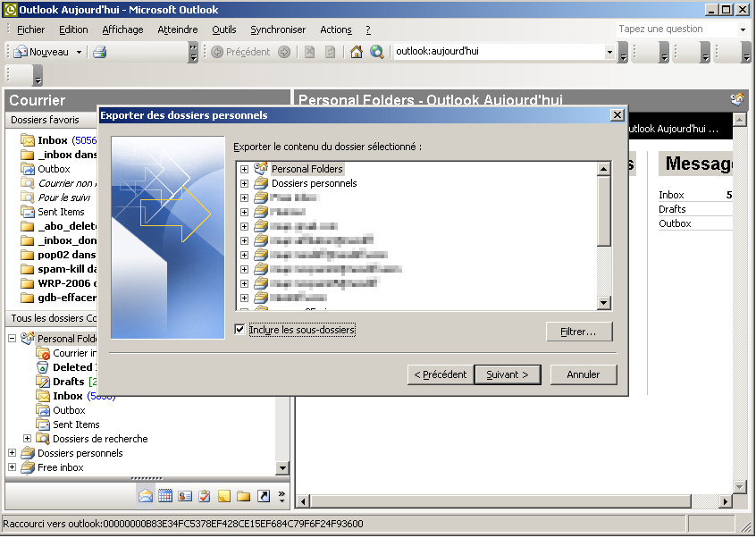The width and height of the screenshot is (756, 538).
Task: Select the Deleted Items folder in tree
Action: (74, 367)
